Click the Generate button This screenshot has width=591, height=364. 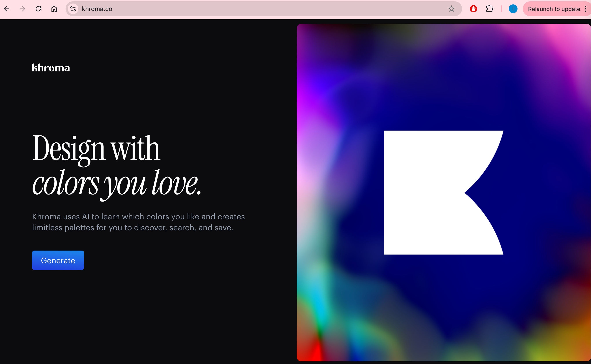(58, 260)
